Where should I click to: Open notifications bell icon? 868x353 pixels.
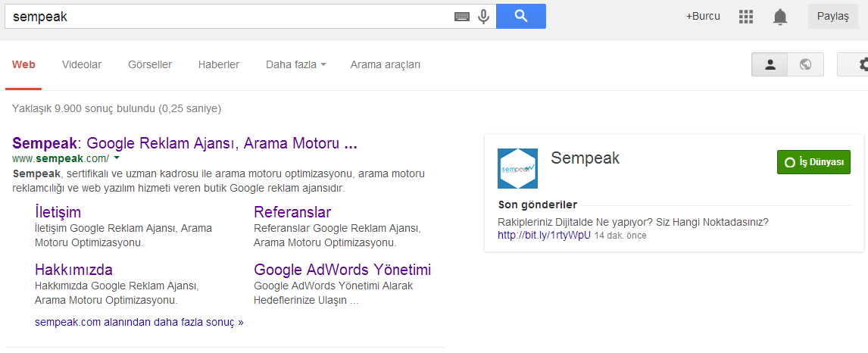click(x=780, y=17)
